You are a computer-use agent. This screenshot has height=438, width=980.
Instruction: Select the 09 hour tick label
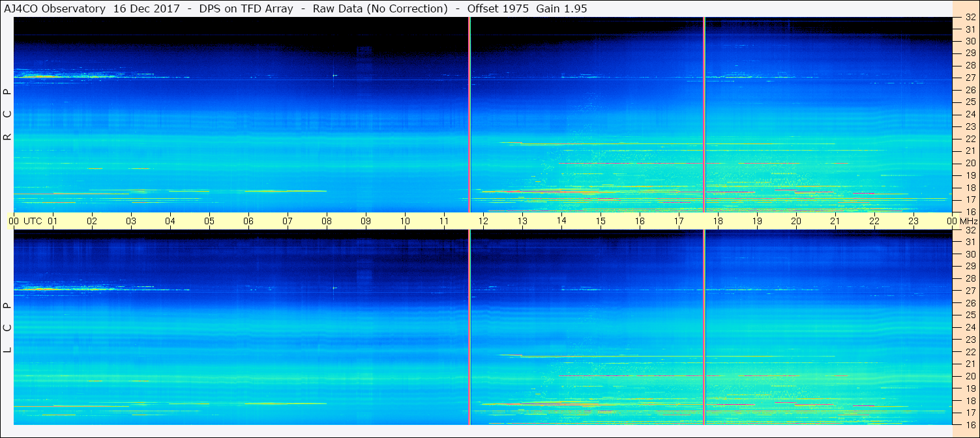(366, 221)
